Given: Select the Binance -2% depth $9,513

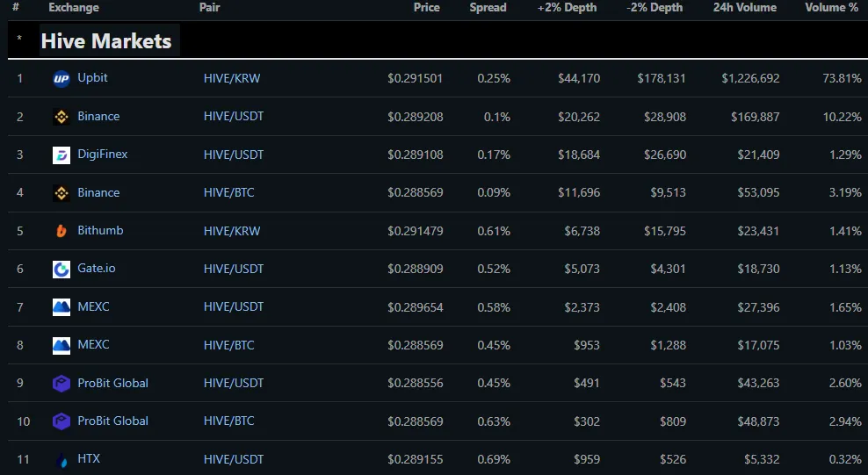Looking at the screenshot, I should point(669,193).
